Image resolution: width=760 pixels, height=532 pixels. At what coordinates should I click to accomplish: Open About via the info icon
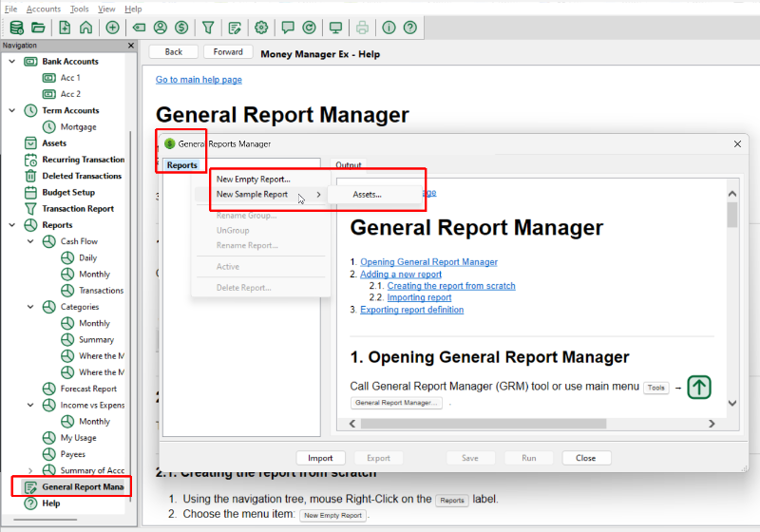[389, 28]
